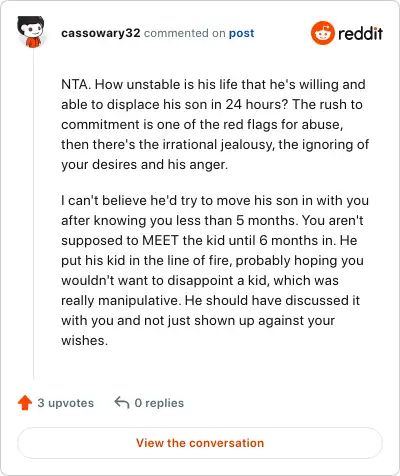
Task: Open the cassowary32 username profile link
Action: pyautogui.click(x=101, y=33)
